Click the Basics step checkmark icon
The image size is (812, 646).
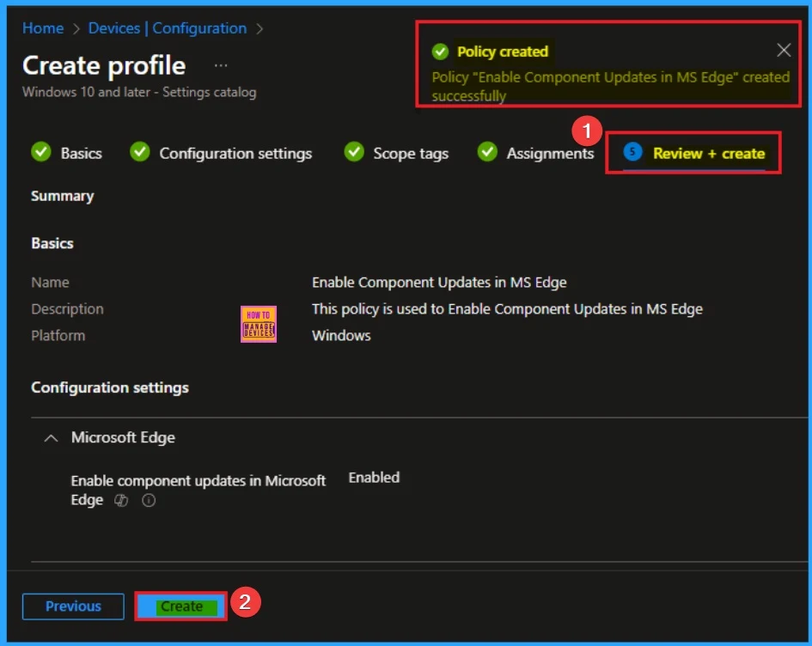(41, 152)
